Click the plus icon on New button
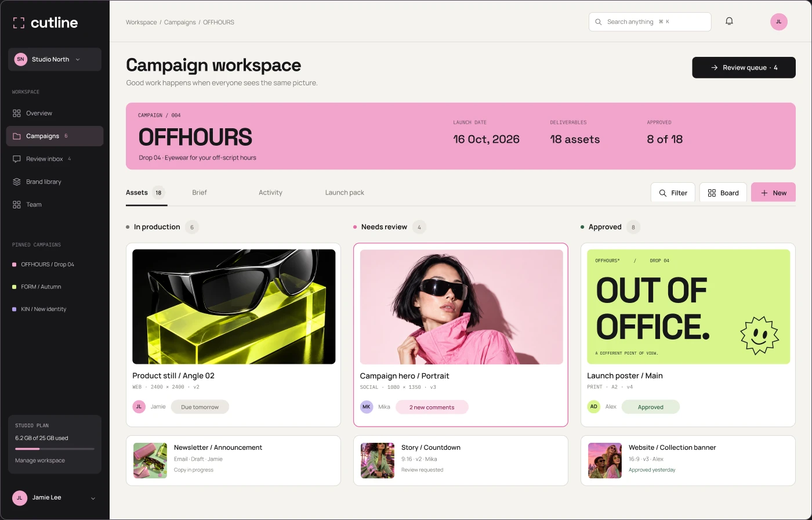This screenshot has width=812, height=520. tap(764, 193)
